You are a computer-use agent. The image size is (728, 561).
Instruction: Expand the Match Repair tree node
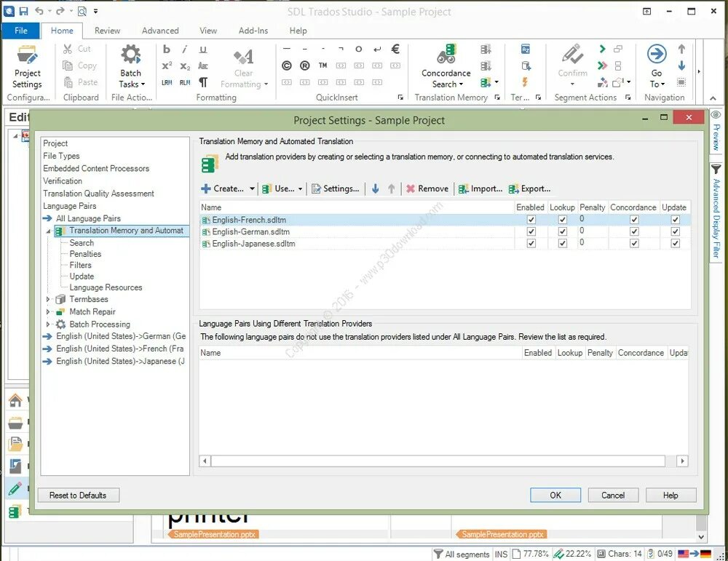click(48, 312)
